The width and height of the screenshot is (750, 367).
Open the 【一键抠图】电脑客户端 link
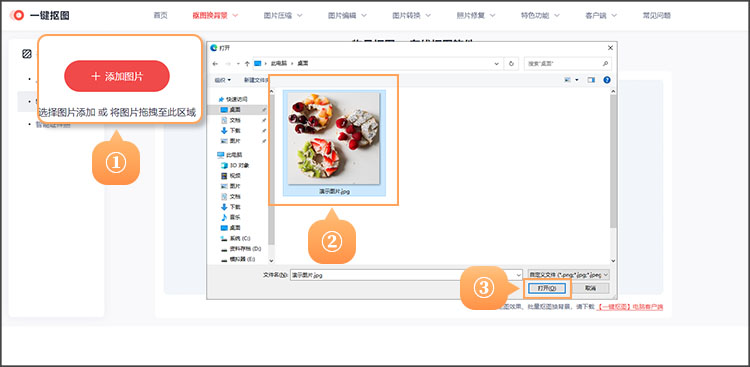coord(630,307)
